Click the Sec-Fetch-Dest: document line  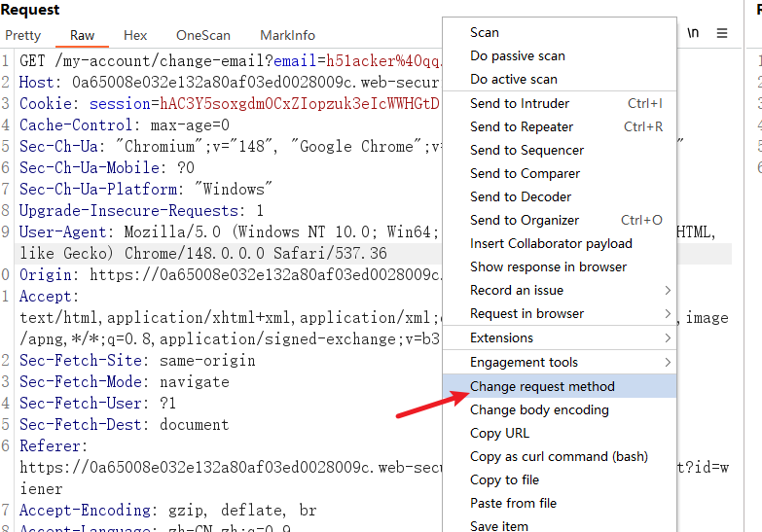coord(124,424)
